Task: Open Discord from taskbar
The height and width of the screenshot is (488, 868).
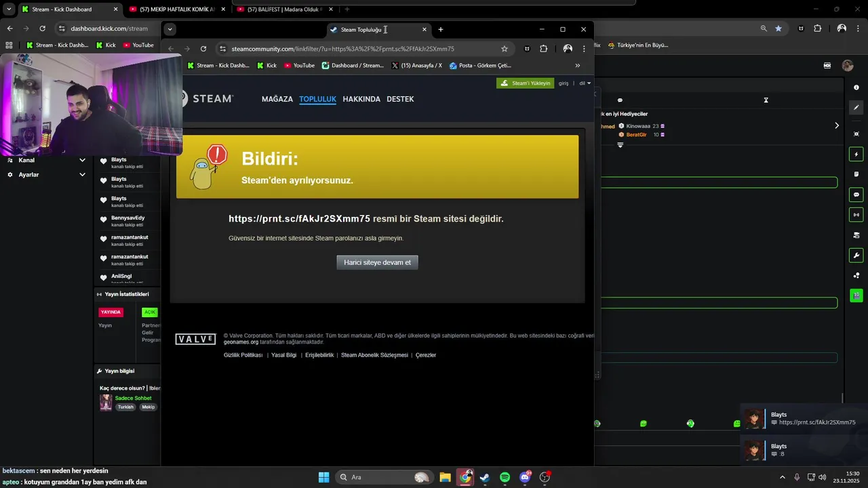Action: click(525, 477)
